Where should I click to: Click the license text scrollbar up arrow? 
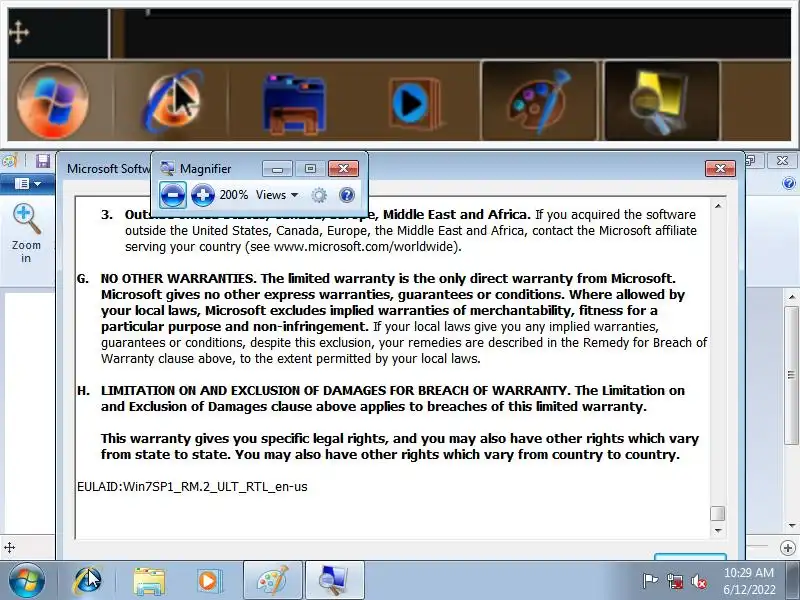718,206
